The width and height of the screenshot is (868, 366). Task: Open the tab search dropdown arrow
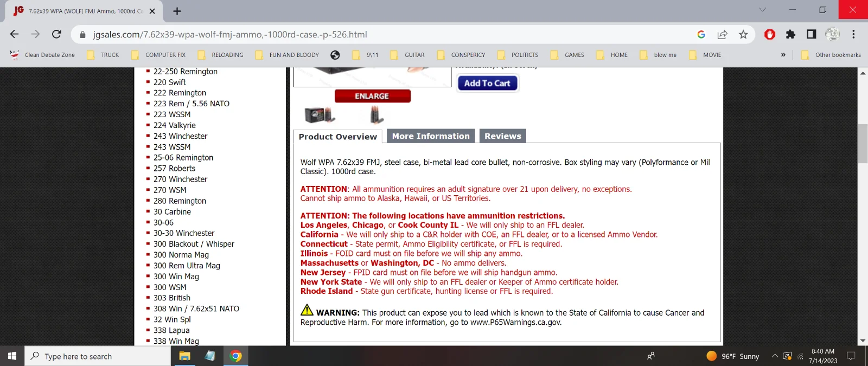[762, 10]
